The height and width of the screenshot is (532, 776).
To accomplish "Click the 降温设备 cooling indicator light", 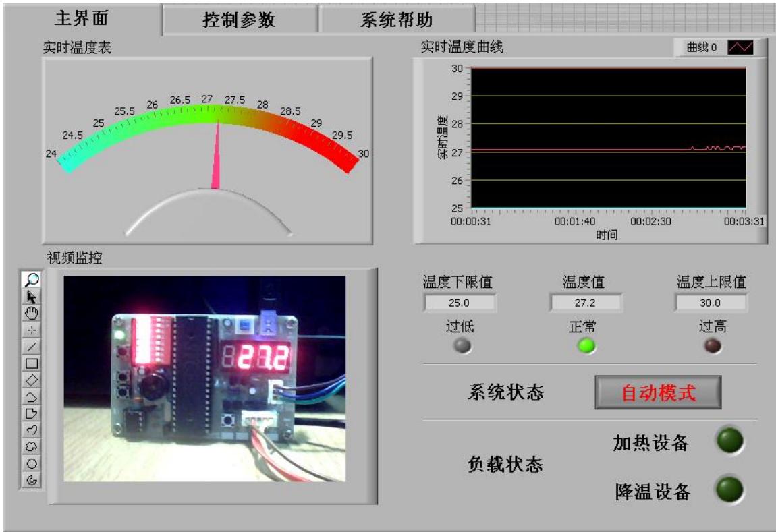I will pos(729,490).
